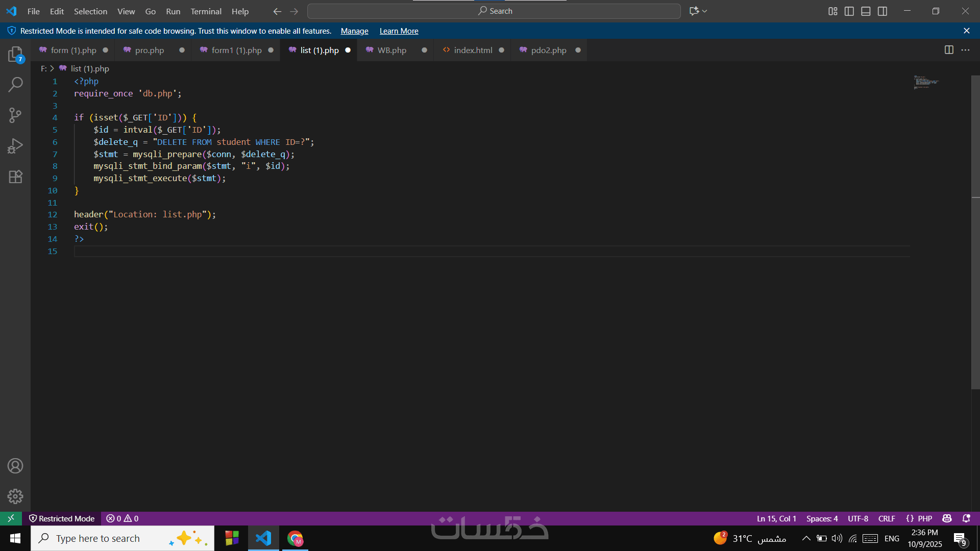The width and height of the screenshot is (980, 551).
Task: Open the CRLF end-of-line selector
Action: tap(887, 518)
